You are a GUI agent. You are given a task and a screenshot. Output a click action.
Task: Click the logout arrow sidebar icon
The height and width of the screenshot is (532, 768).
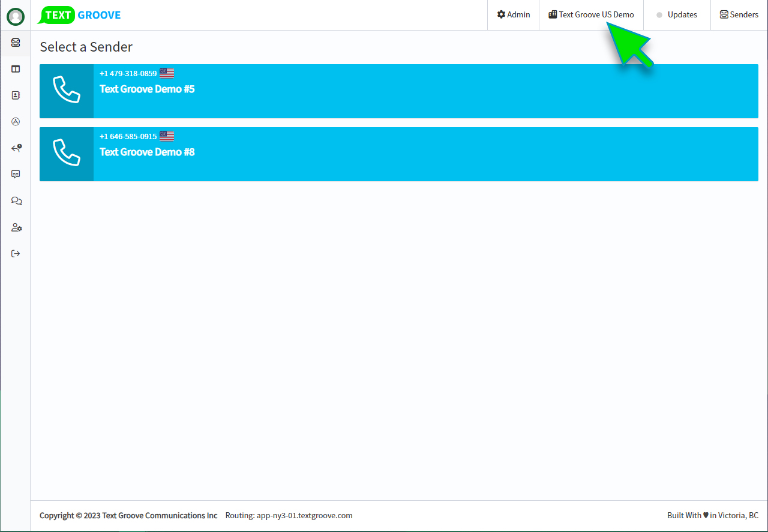(16, 254)
